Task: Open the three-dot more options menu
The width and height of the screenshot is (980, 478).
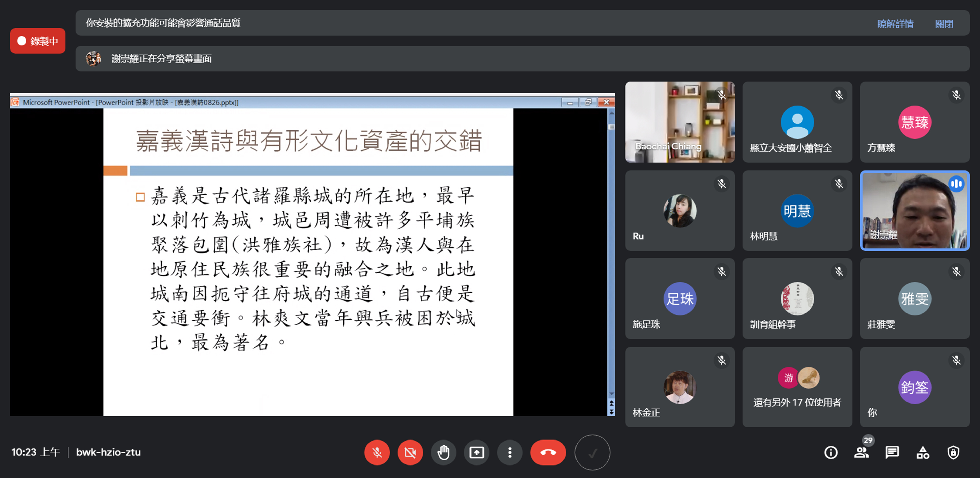Action: [510, 452]
